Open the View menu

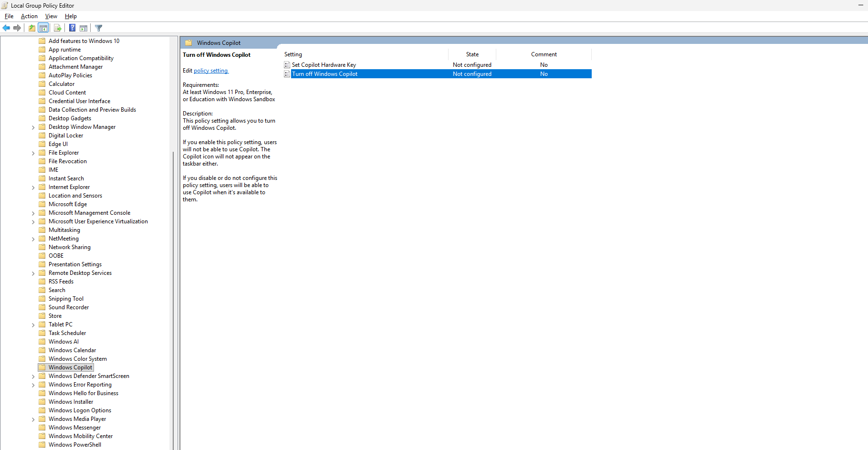coord(51,16)
